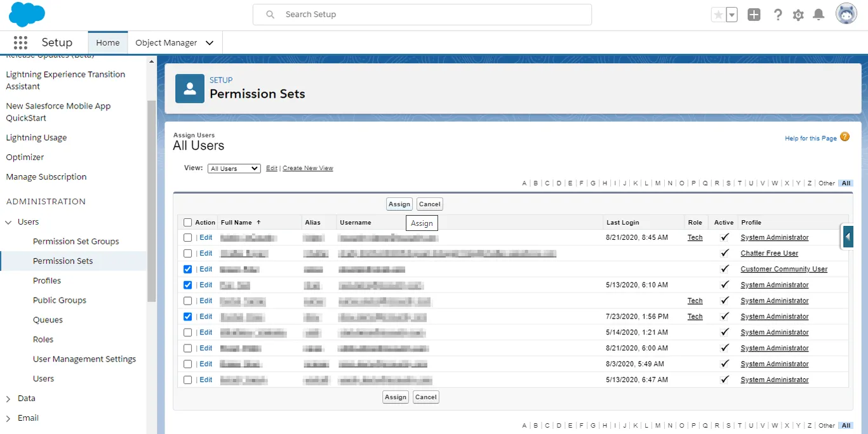Click the Salesforce cloud logo
Screen dimensions: 868x434
tap(27, 15)
